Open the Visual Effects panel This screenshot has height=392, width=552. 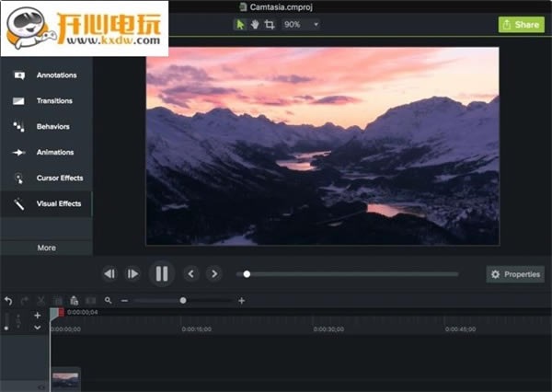click(x=47, y=204)
